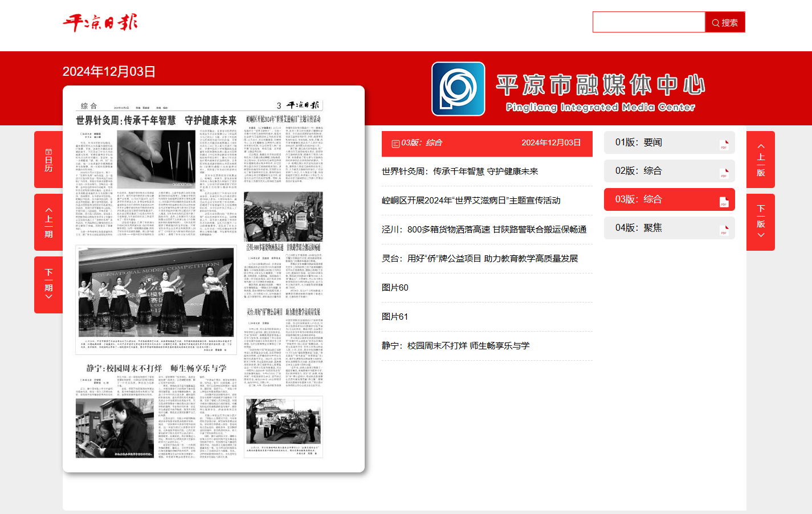Open the 泾川 800多箱货物 article link
Screen dimensions: 812x514
[484, 230]
